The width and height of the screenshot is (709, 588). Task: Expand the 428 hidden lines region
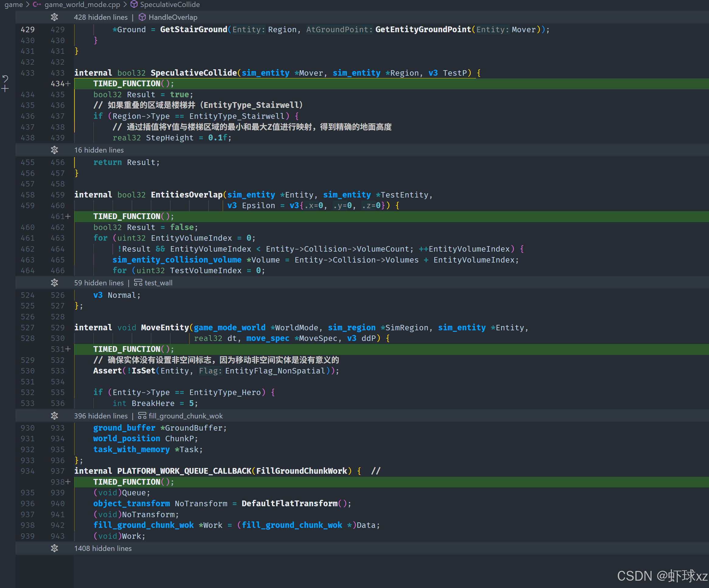tap(54, 17)
